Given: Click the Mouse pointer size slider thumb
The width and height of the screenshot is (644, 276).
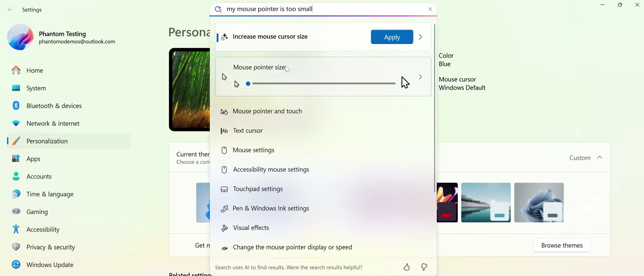Looking at the screenshot, I should [248, 84].
